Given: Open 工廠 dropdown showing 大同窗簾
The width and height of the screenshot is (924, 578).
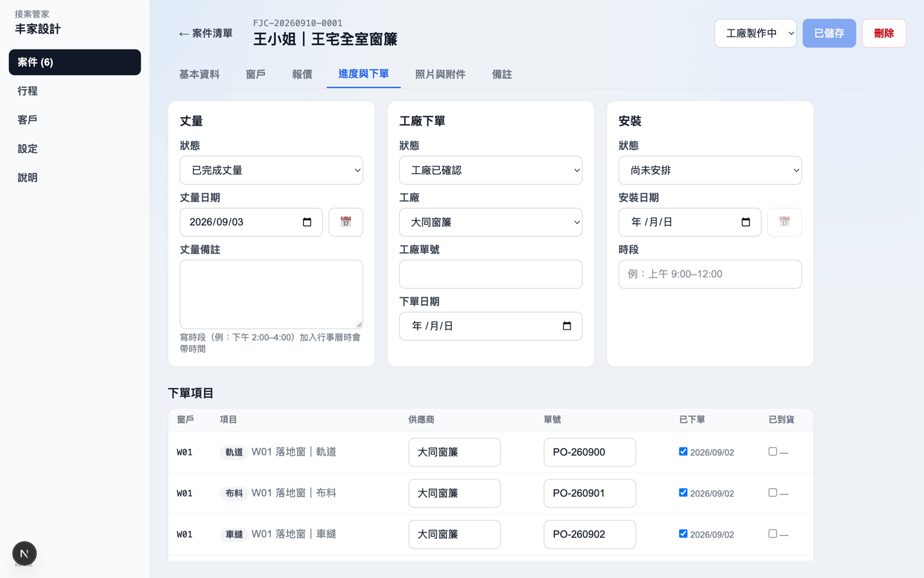Looking at the screenshot, I should (491, 222).
